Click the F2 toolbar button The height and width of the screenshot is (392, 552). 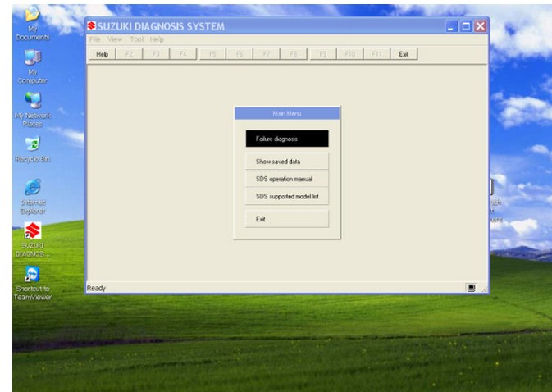point(130,54)
